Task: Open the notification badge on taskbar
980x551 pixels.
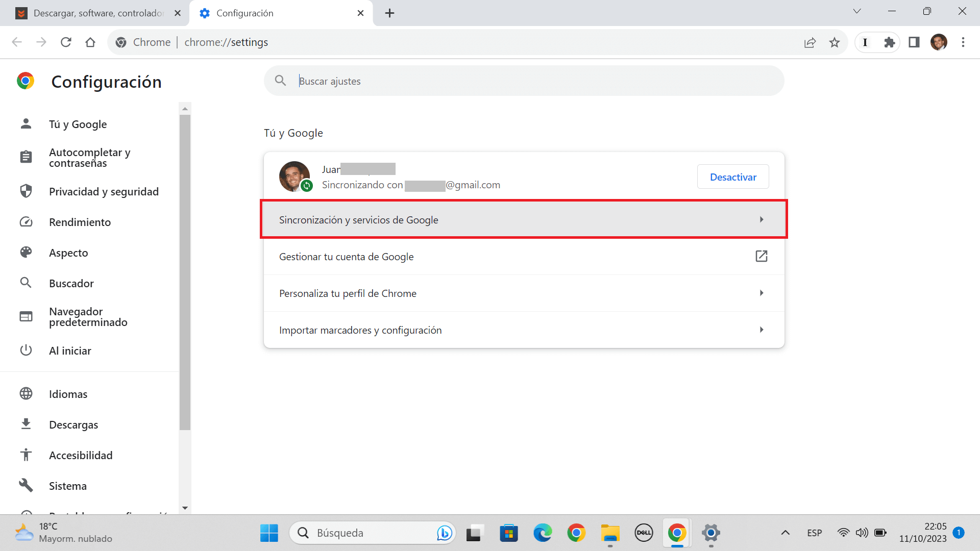Action: click(959, 533)
